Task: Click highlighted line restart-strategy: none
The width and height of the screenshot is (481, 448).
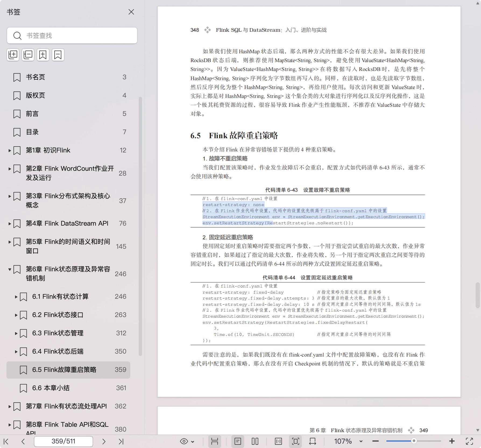Action: click(233, 205)
